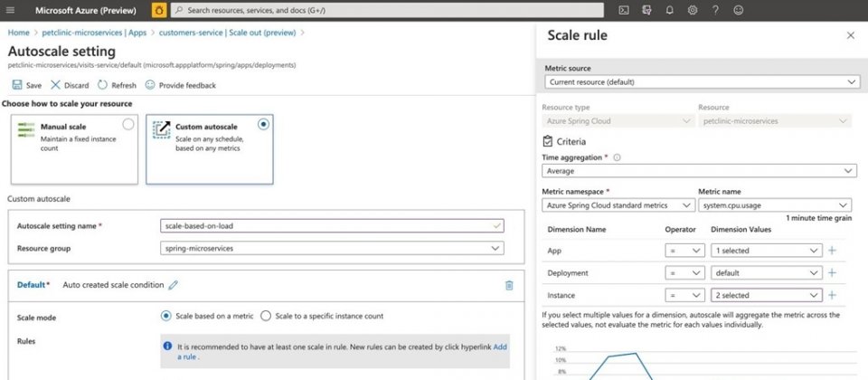Open petclinic-microservices | Apps breadcrumb
The width and height of the screenshot is (868, 380).
94,33
